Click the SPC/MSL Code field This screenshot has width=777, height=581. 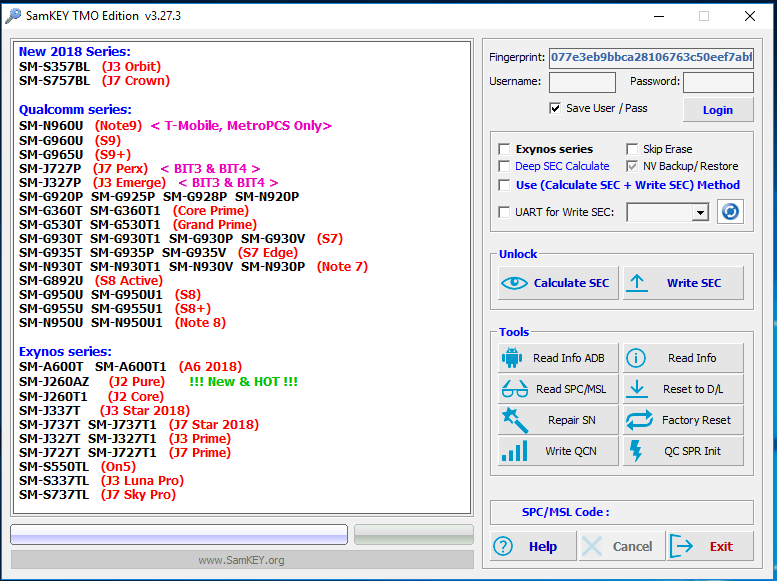coord(621,512)
